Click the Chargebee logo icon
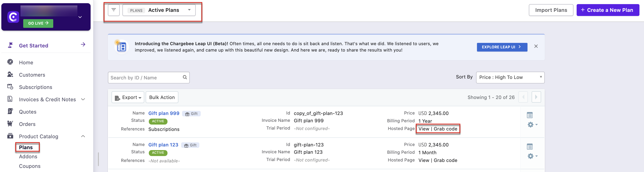644x172 pixels. click(x=13, y=17)
